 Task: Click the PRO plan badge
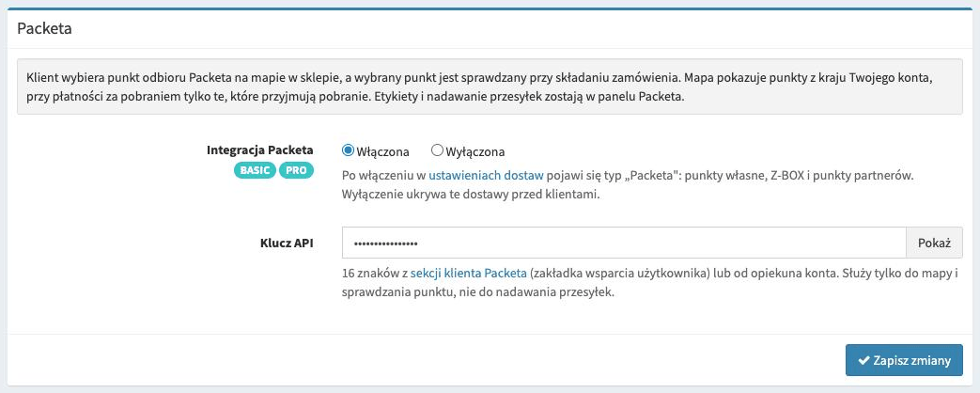point(296,171)
